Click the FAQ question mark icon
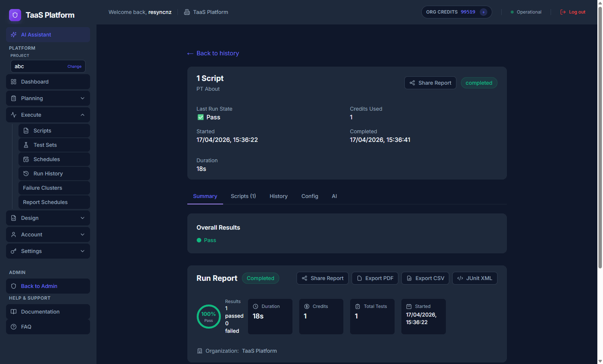Viewport: 603px width, 364px height. click(14, 327)
